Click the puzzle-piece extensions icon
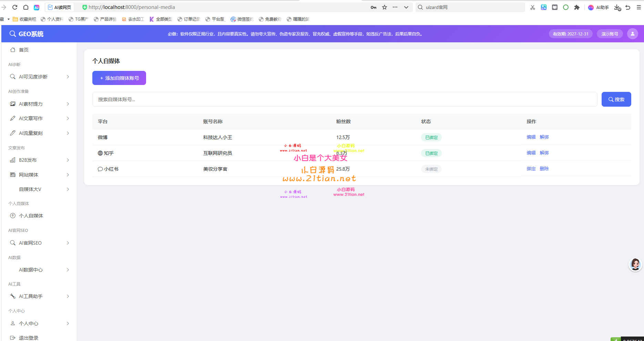The width and height of the screenshot is (644, 341). 577,7
